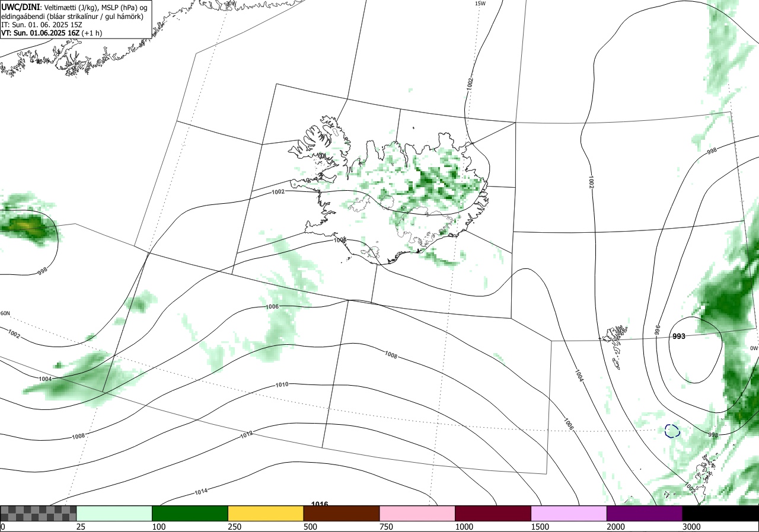Screen dimensions: 759x532
Task: Click the '15W' longitude label
Action: click(480, 4)
